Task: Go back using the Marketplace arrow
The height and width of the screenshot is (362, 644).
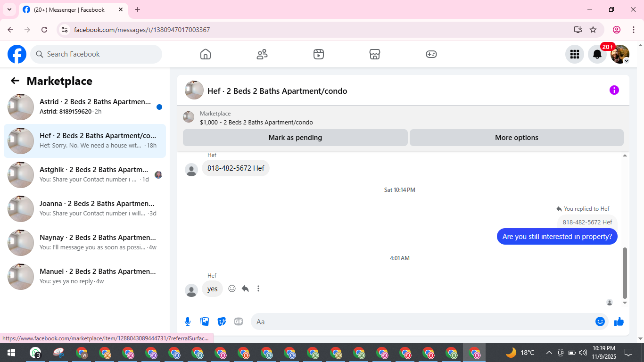Action: point(15,81)
